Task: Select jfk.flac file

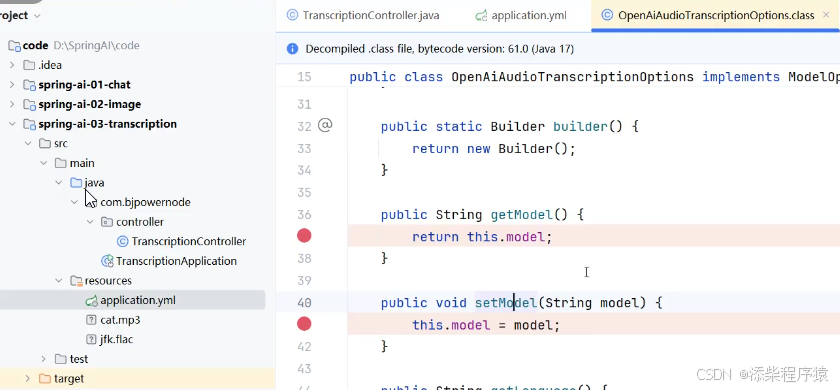Action: (x=116, y=340)
